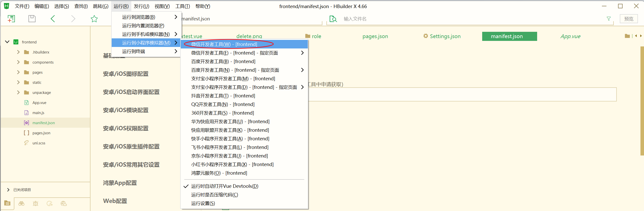The image size is (644, 211).
Task: Select 360开发者工具(S) - [frontend]
Action: 244,113
